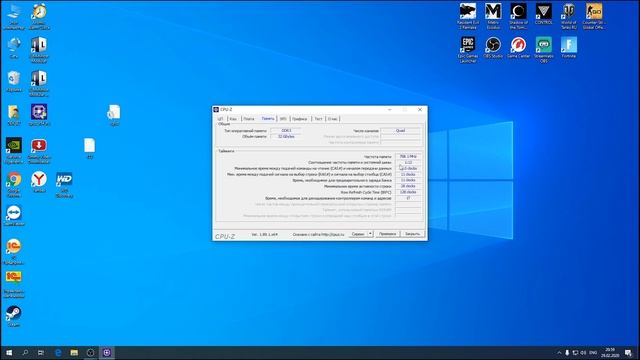
Task: Launch Shadow of the Tomb Raider shortcut
Action: point(518,16)
